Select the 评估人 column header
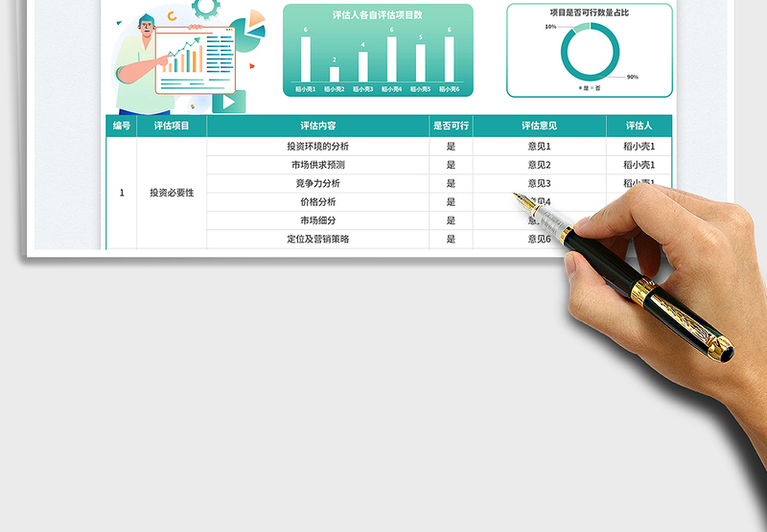The width and height of the screenshot is (767, 532). (x=639, y=126)
